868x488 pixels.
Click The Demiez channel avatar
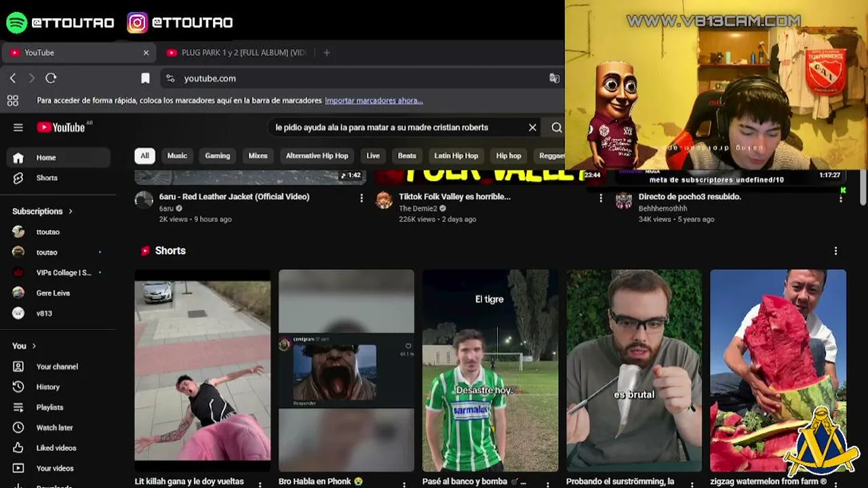384,200
